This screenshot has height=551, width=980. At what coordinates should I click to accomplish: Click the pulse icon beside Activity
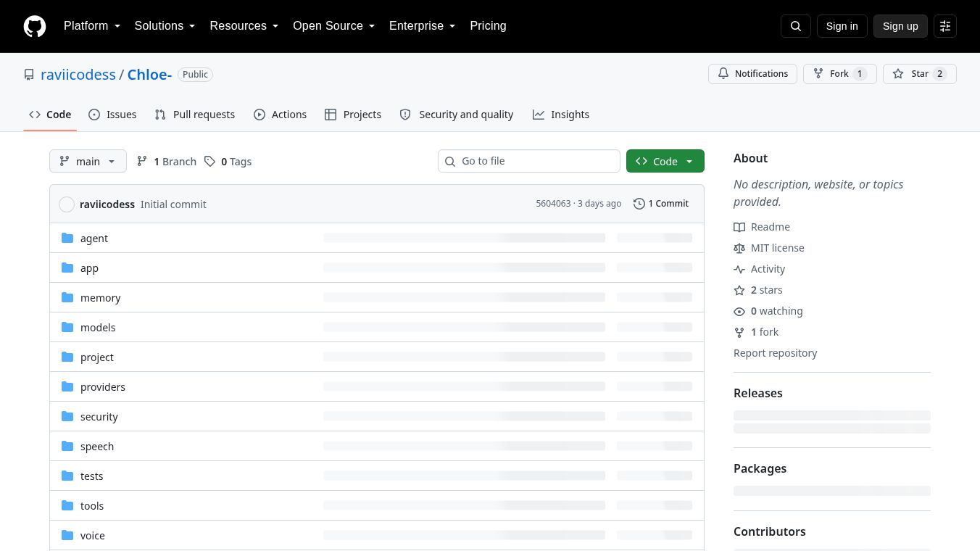click(x=739, y=269)
